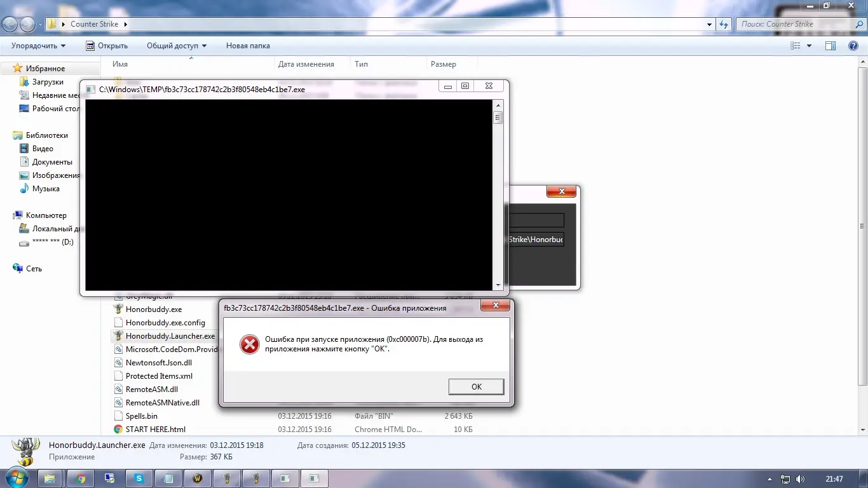Open Explorer help question mark icon
Image resolution: width=868 pixels, height=488 pixels.
point(853,46)
